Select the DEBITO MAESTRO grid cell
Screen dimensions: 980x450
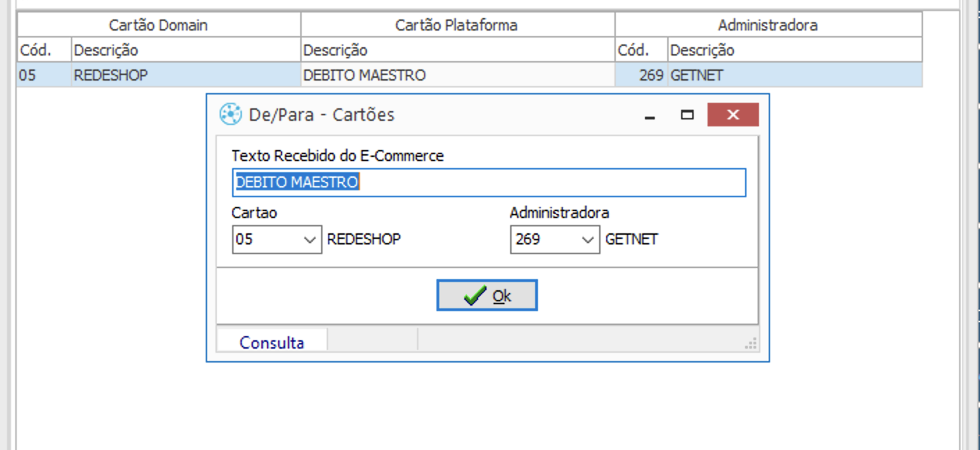coord(458,75)
